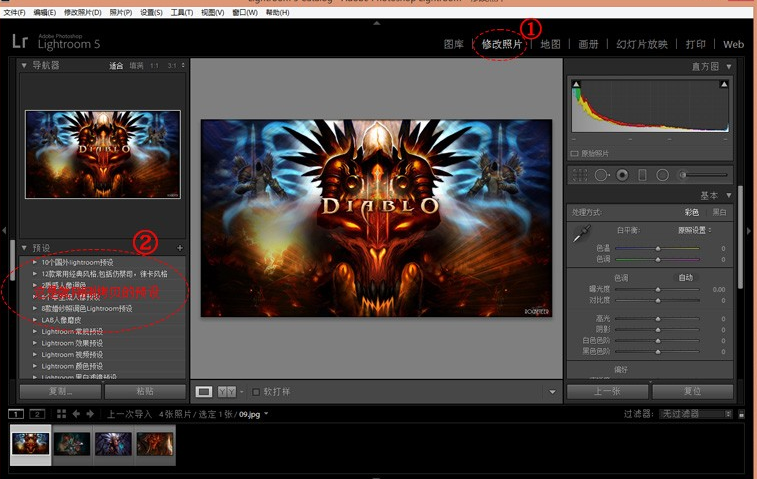
Task: Enable soft proofing (软打样) checkbox
Action: (x=256, y=392)
